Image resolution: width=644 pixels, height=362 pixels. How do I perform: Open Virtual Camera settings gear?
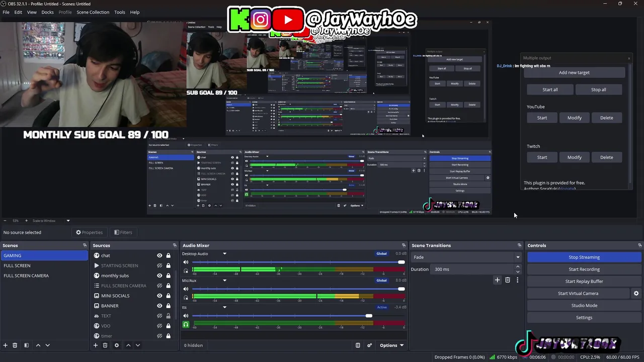pos(636,294)
